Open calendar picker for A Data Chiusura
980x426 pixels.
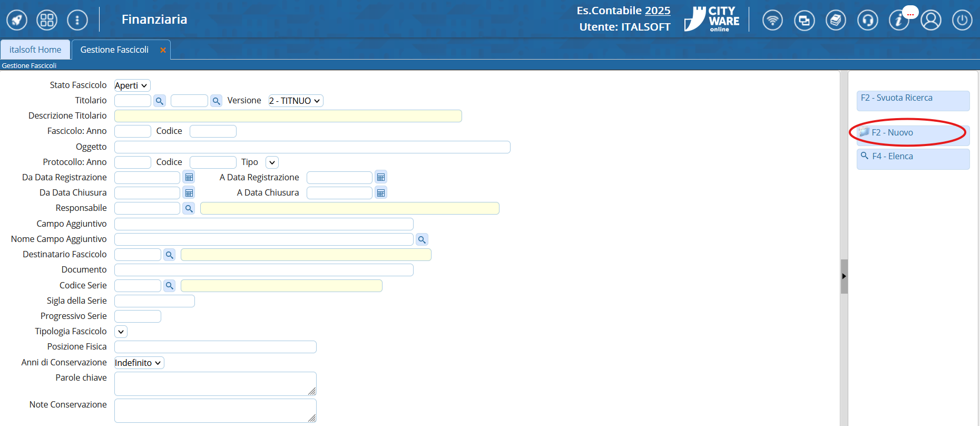pyautogui.click(x=381, y=193)
